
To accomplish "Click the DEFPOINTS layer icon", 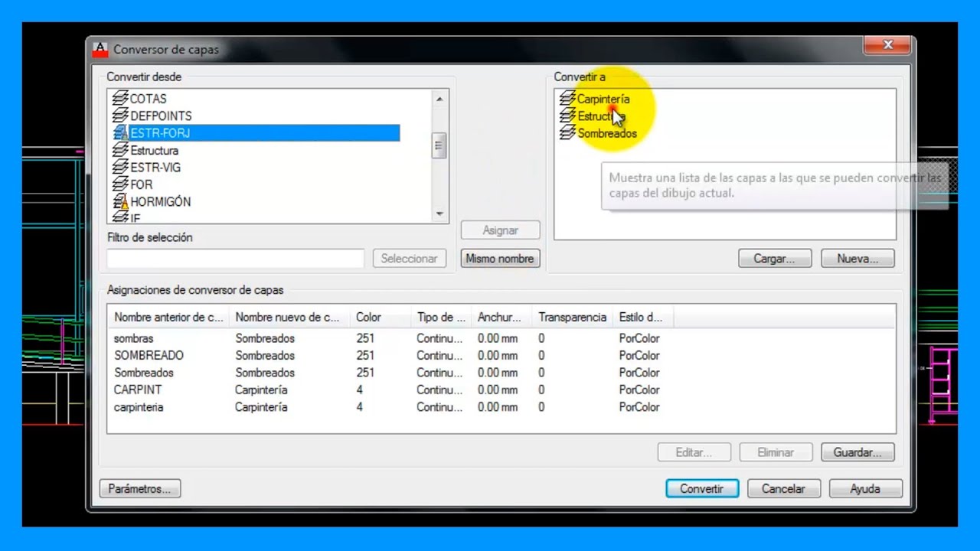I will (120, 116).
